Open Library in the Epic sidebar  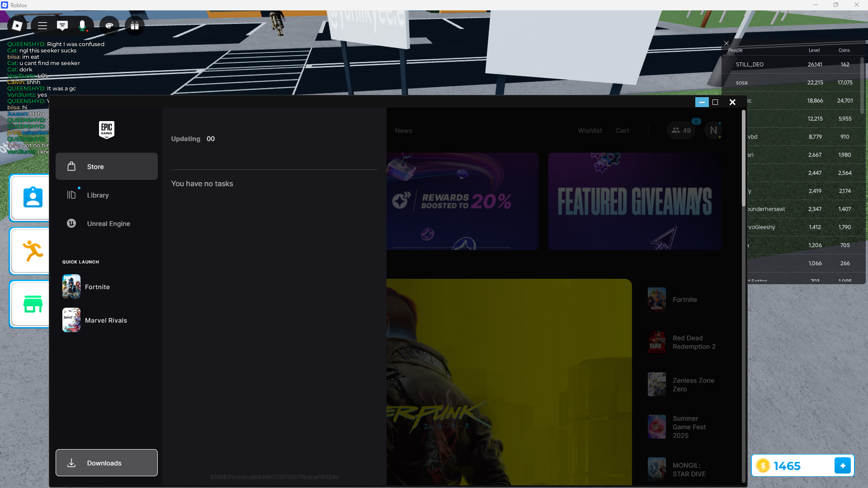107,195
